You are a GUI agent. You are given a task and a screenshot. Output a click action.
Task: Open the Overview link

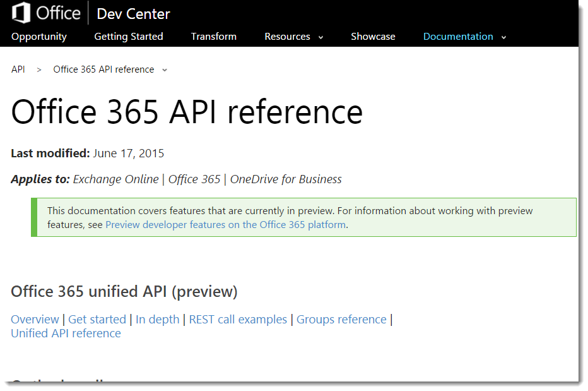(x=35, y=319)
